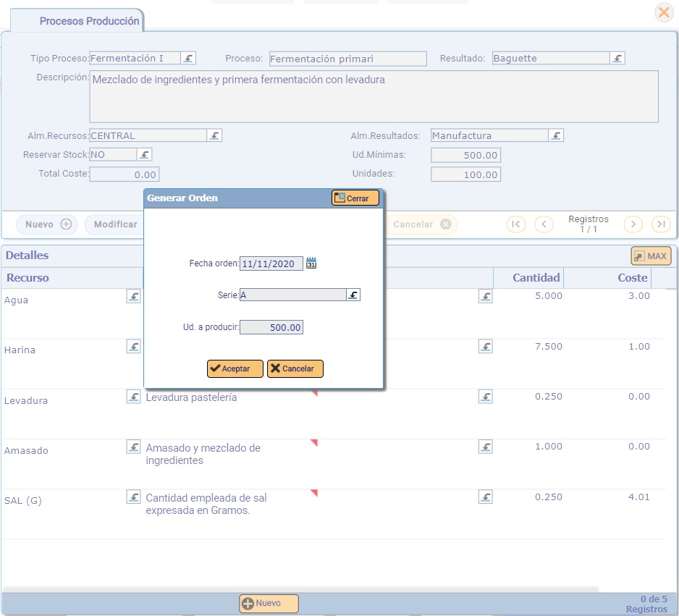Image resolution: width=679 pixels, height=616 pixels.
Task: Go to previous record
Action: [x=544, y=224]
